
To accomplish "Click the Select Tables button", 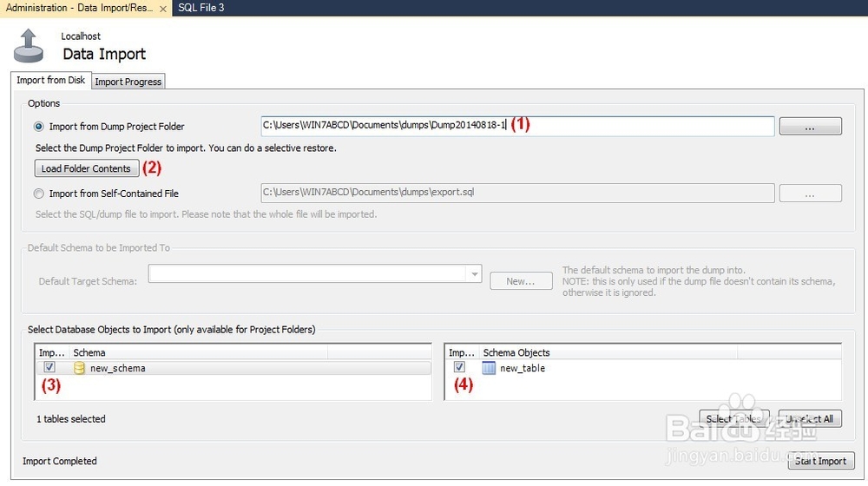I will [734, 418].
